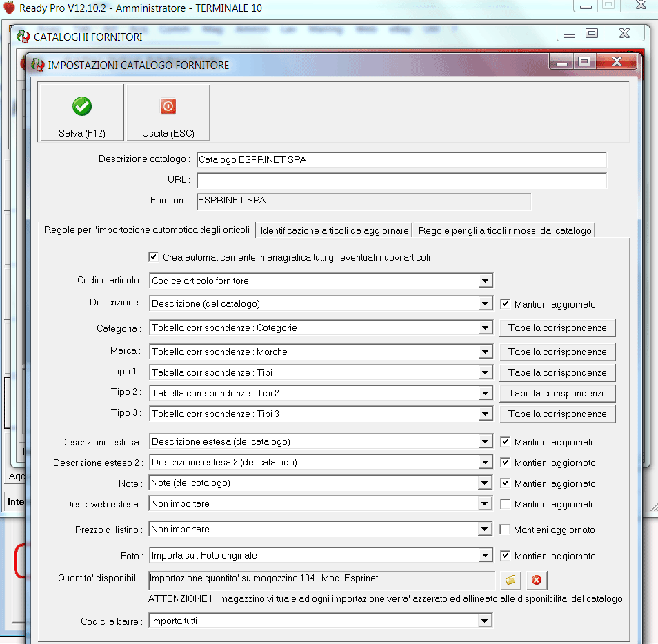Click Tabella corrispondenze button for Tipo 2

click(557, 393)
